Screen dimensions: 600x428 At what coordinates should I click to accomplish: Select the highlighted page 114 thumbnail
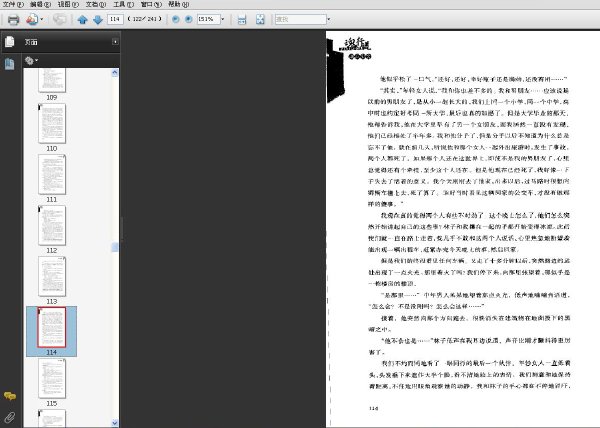[x=52, y=327]
